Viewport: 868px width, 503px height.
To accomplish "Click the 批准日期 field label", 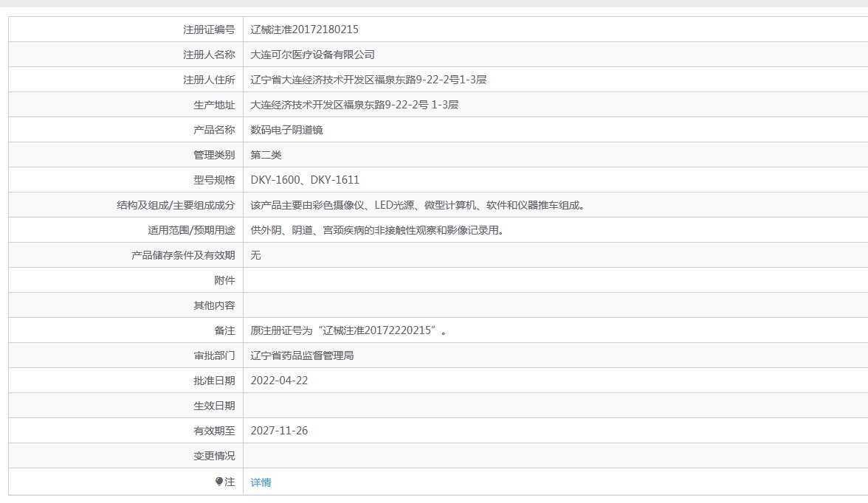I will 214,381.
